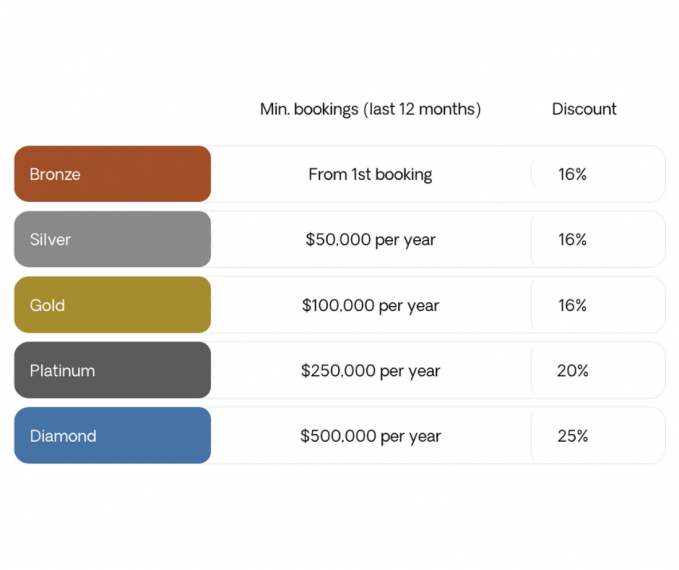Image resolution: width=679 pixels, height=570 pixels.
Task: Select the 20% Platinum discount value
Action: point(573,371)
